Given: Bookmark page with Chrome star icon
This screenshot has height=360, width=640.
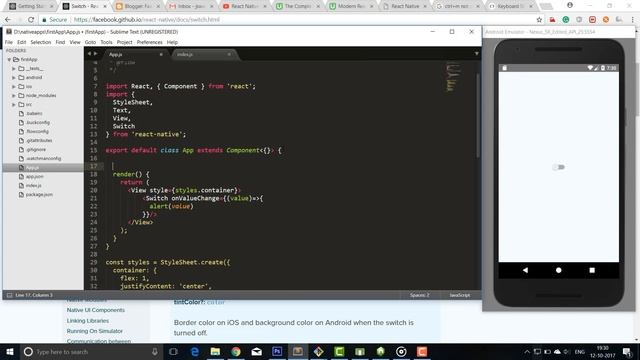Looking at the screenshot, I should tap(539, 20).
